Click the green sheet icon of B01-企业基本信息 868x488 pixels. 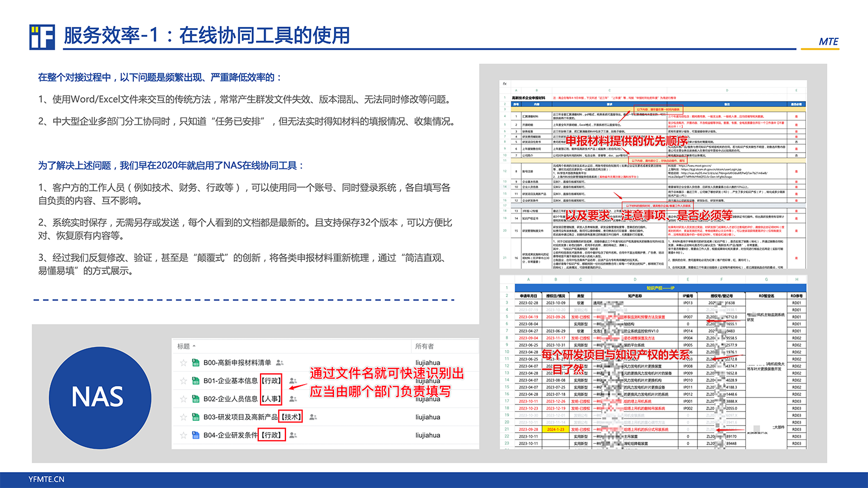(x=196, y=381)
